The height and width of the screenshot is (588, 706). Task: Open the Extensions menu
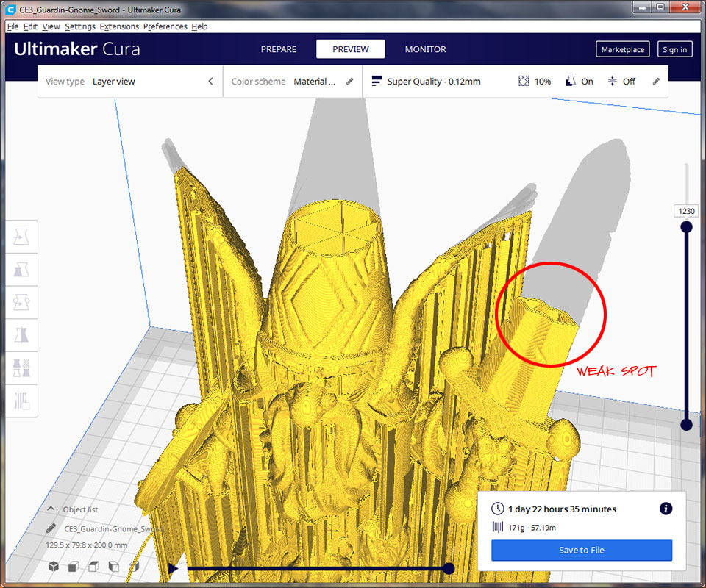[x=119, y=26]
